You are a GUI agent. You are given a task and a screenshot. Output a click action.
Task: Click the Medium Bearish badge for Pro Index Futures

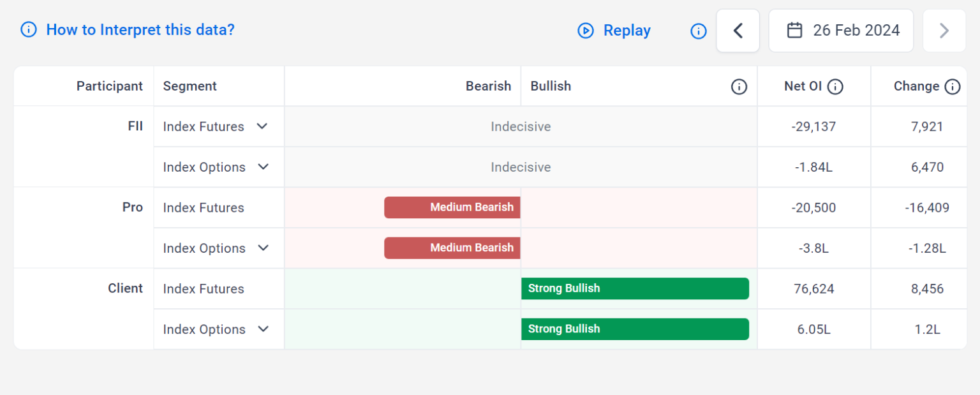click(452, 207)
